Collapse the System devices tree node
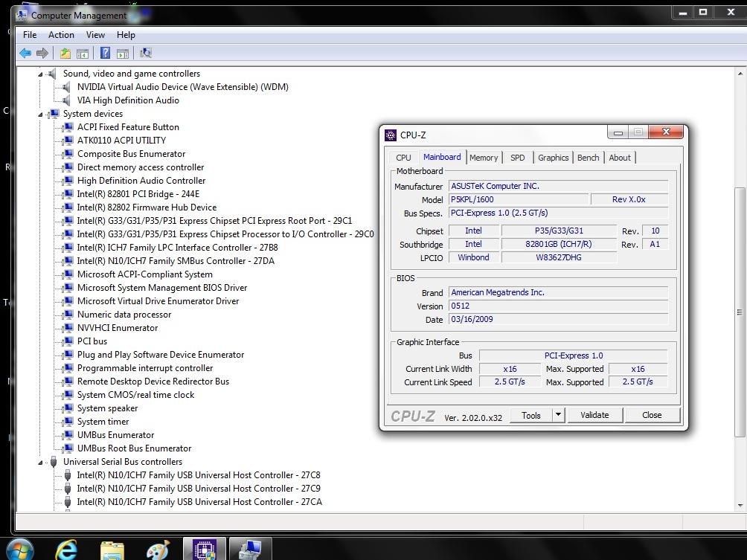Image resolution: width=747 pixels, height=560 pixels. (40, 115)
